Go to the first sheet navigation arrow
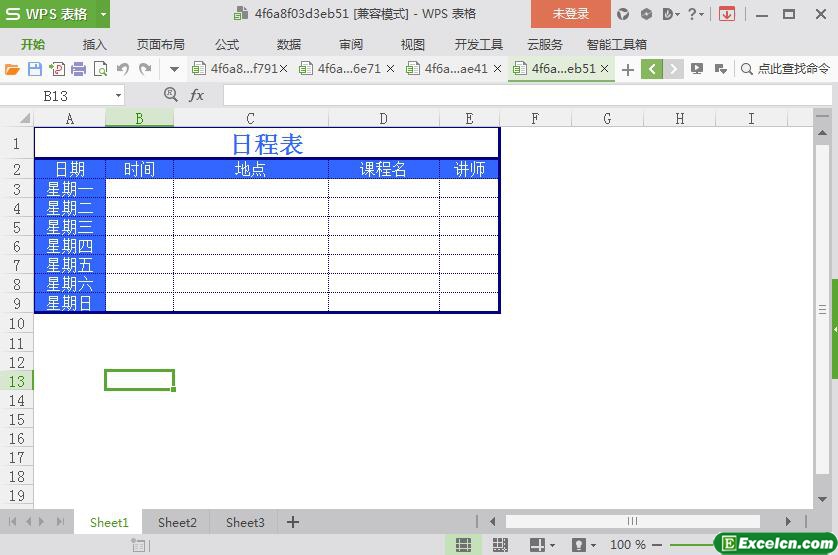This screenshot has width=838, height=555. [x=12, y=521]
